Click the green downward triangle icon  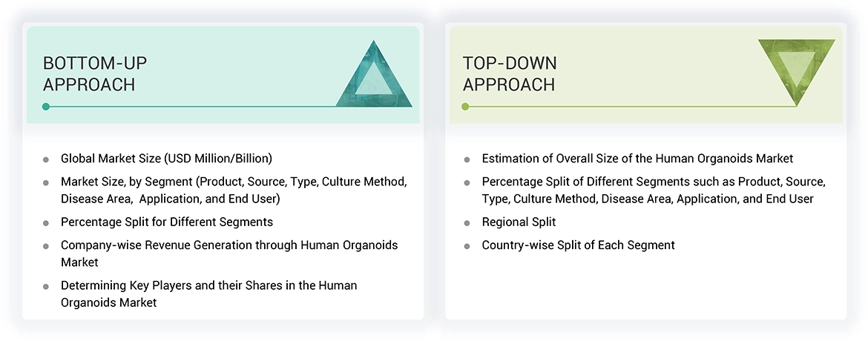(x=796, y=70)
